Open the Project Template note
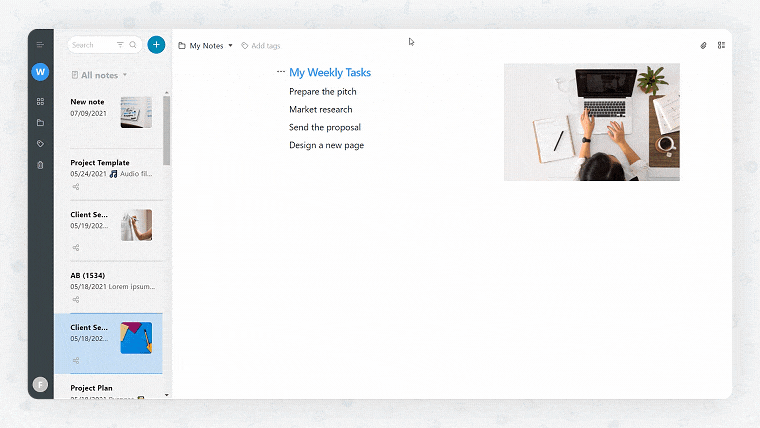This screenshot has height=428, width=760. point(109,174)
